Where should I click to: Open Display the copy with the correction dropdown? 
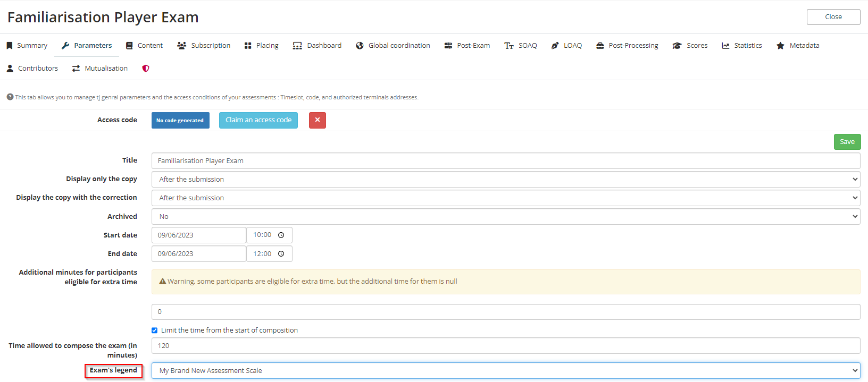click(x=505, y=198)
